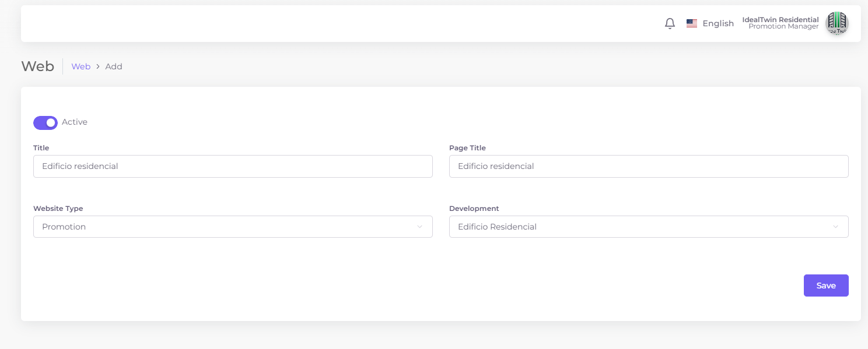Open the Website Type Promotion dropdown

pyautogui.click(x=228, y=227)
